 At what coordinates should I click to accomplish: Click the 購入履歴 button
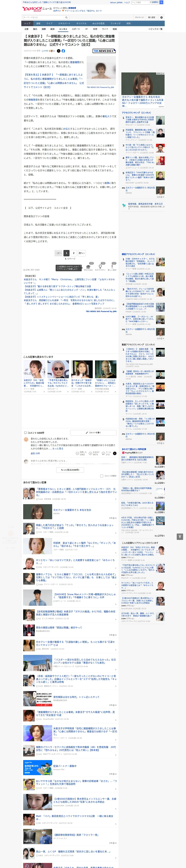pos(152,17)
